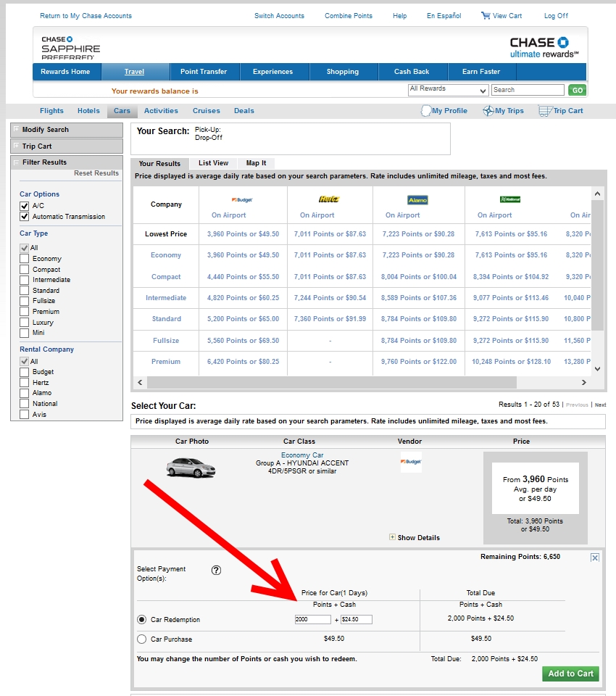The width and height of the screenshot is (616, 696).
Task: Toggle the A/C car option checkbox
Action: click(25, 206)
